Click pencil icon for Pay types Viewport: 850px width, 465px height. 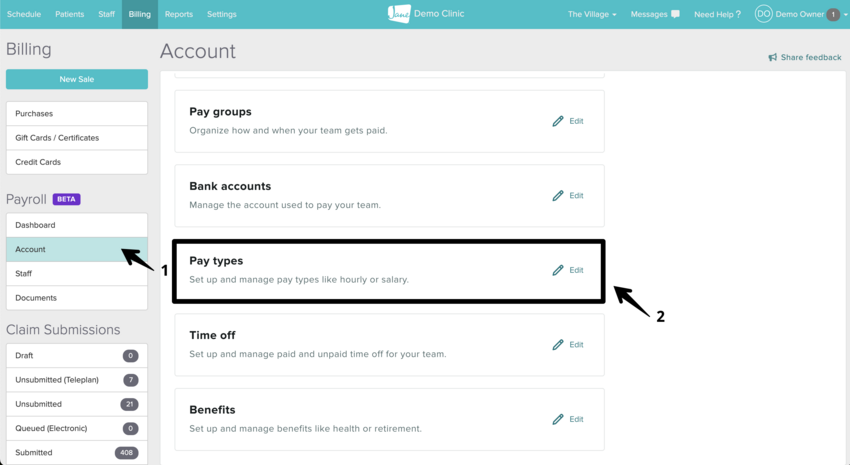pyautogui.click(x=558, y=270)
